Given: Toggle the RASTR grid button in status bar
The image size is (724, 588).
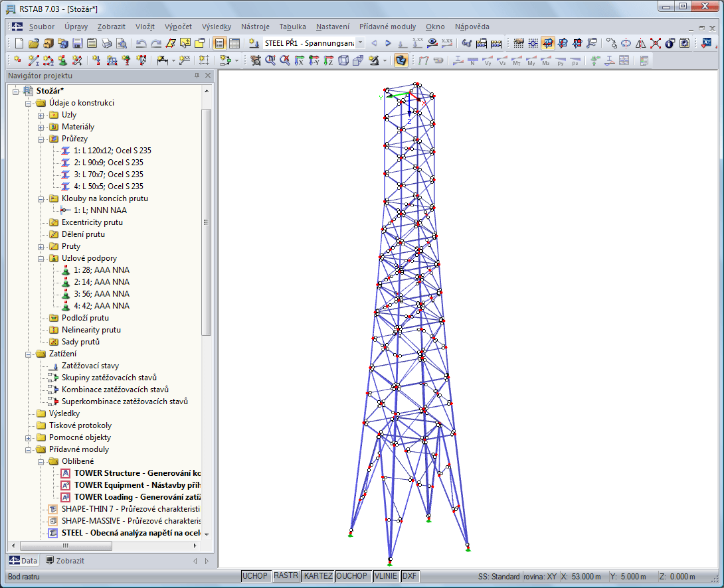Looking at the screenshot, I should pos(286,576).
